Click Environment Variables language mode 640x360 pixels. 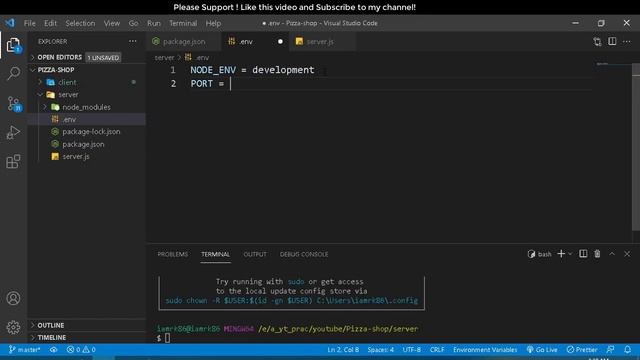(x=485, y=349)
